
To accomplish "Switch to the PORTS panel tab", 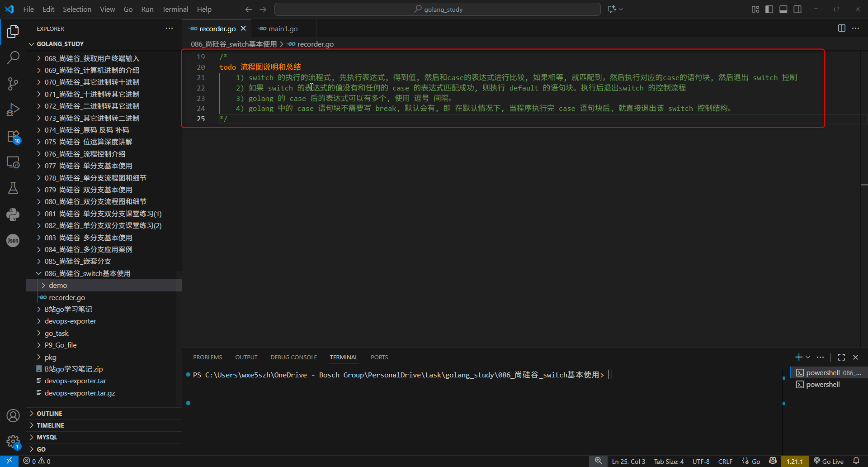I will (x=379, y=357).
